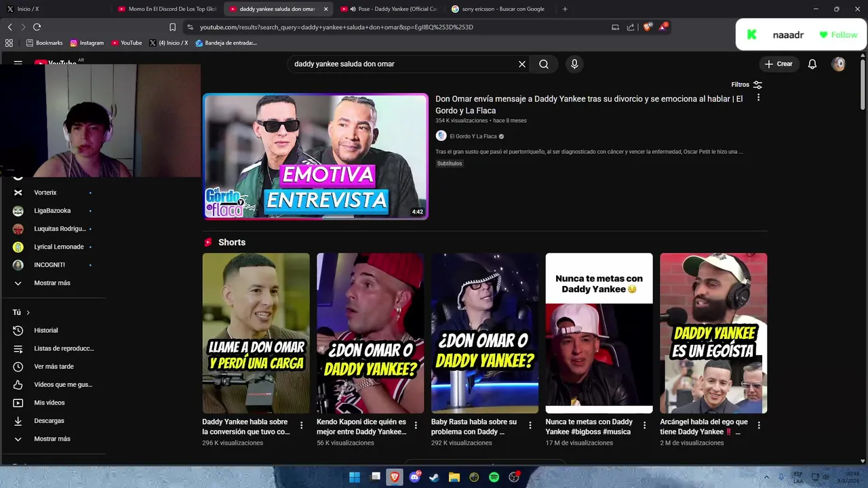This screenshot has width=868, height=488.
Task: Open the Brave Rewards triangle icon
Action: pyautogui.click(x=663, y=27)
